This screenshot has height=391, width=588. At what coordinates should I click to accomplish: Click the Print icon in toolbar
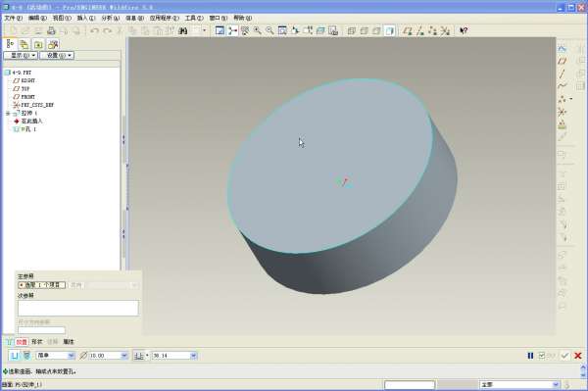click(x=51, y=30)
